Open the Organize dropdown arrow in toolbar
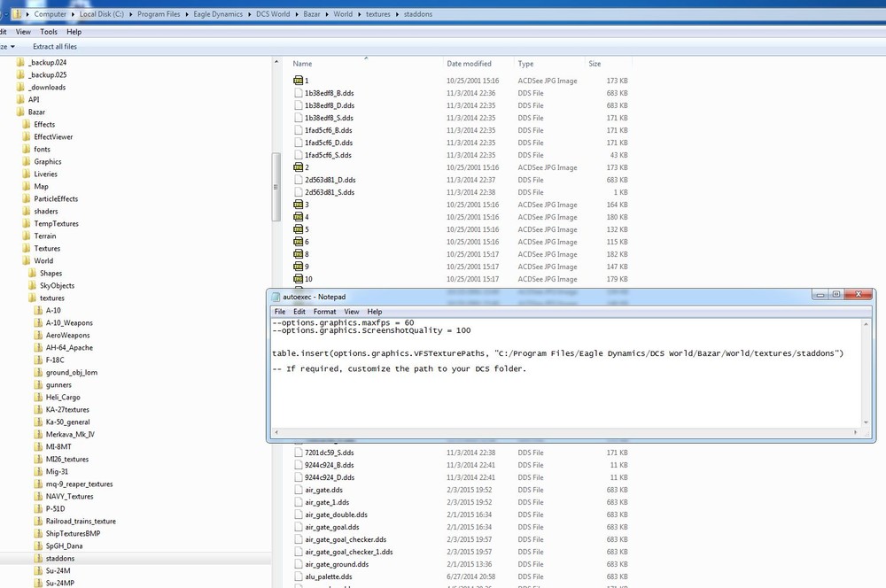Screen dimensions: 886x588 (x=12, y=47)
